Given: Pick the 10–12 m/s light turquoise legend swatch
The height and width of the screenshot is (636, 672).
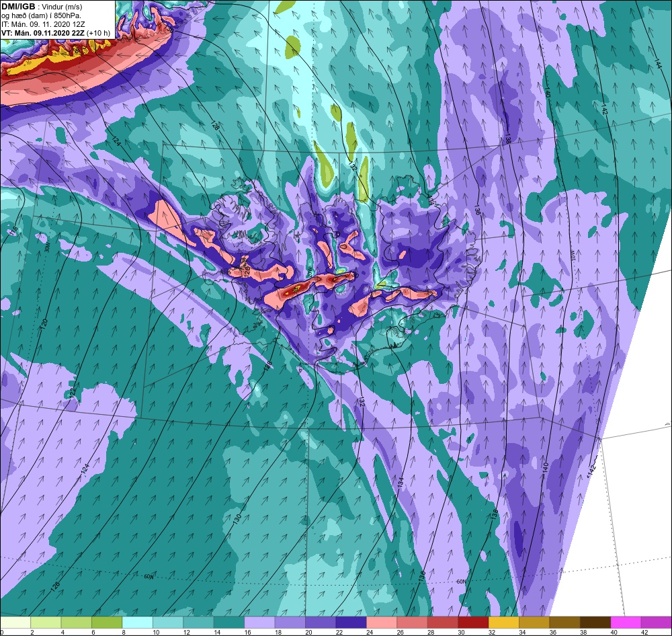Looking at the screenshot, I should click(x=168, y=623).
